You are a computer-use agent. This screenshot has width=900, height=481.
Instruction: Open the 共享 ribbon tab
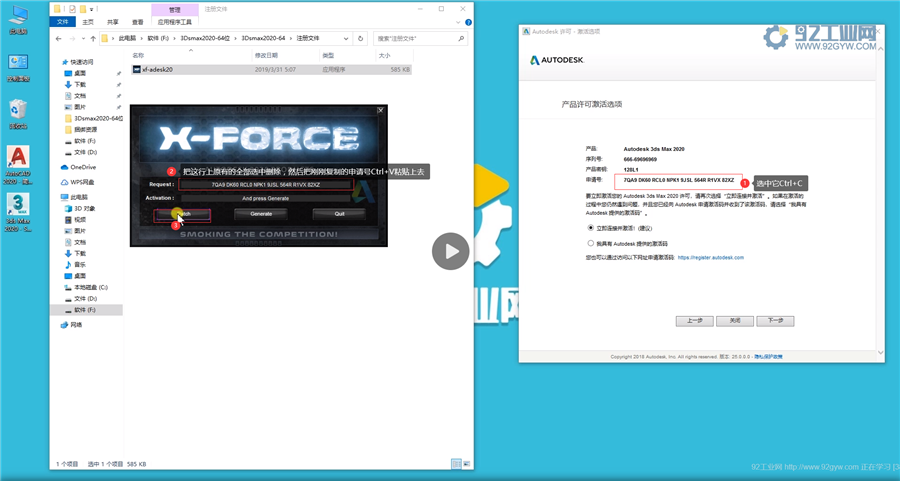click(112, 22)
